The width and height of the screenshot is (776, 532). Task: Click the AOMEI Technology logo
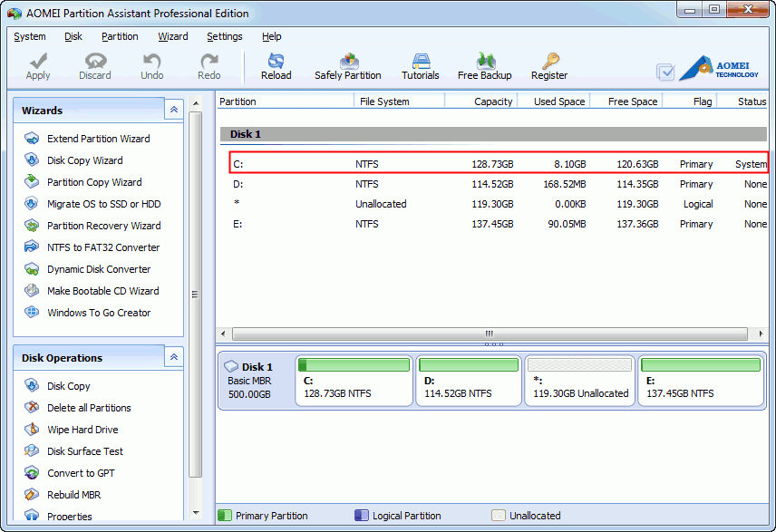[x=719, y=68]
